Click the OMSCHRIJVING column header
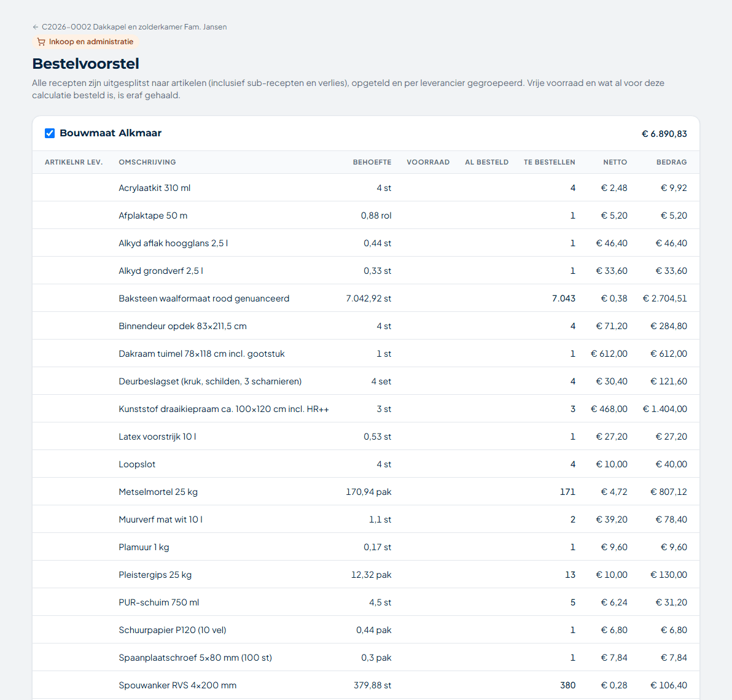732x700 pixels. (x=147, y=162)
